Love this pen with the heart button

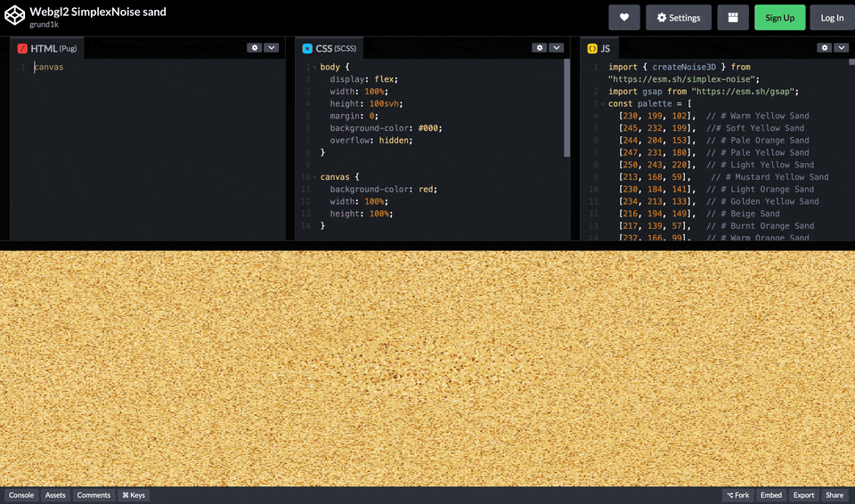[623, 18]
